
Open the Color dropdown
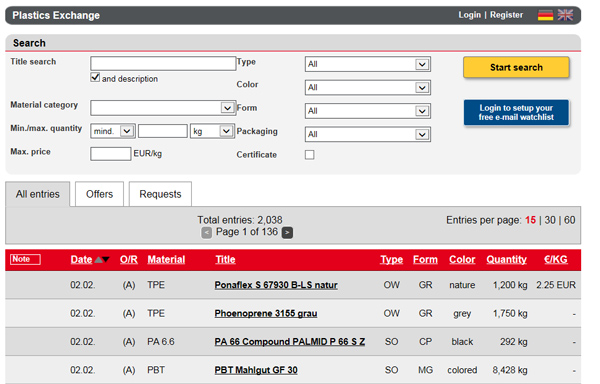pyautogui.click(x=368, y=88)
